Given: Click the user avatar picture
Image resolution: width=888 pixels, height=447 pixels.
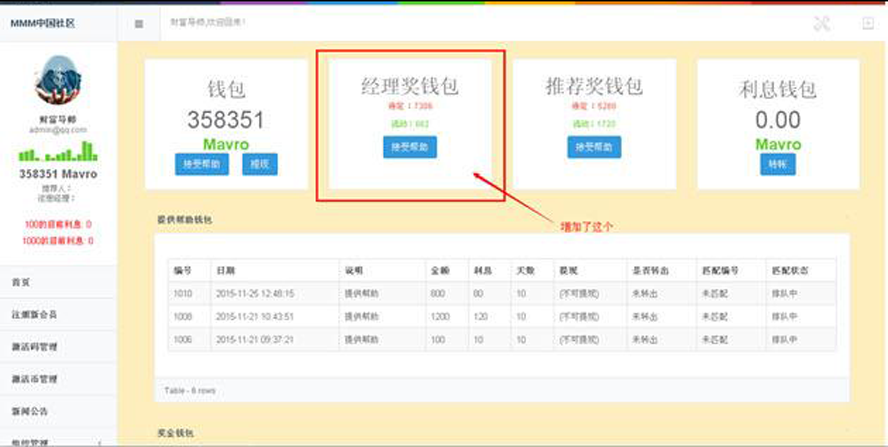Looking at the screenshot, I should (58, 80).
